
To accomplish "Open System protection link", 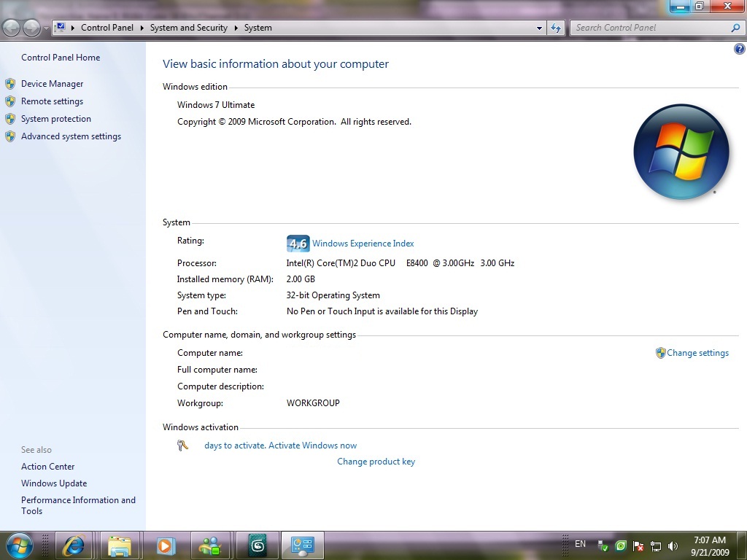I will tap(55, 119).
